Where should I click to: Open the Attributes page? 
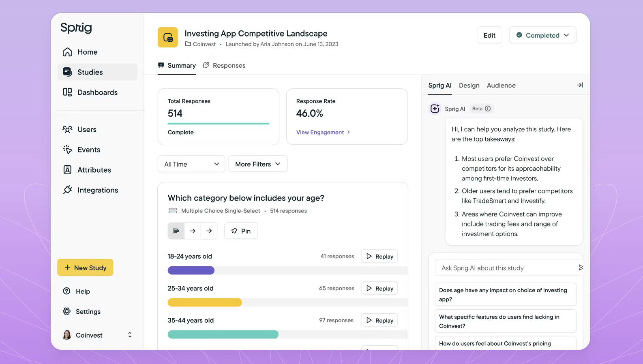(x=94, y=170)
